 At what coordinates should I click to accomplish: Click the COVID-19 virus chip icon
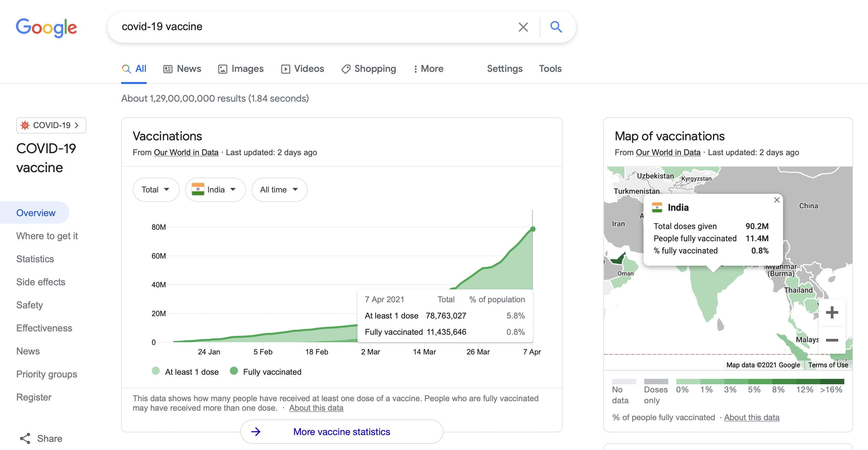25,125
